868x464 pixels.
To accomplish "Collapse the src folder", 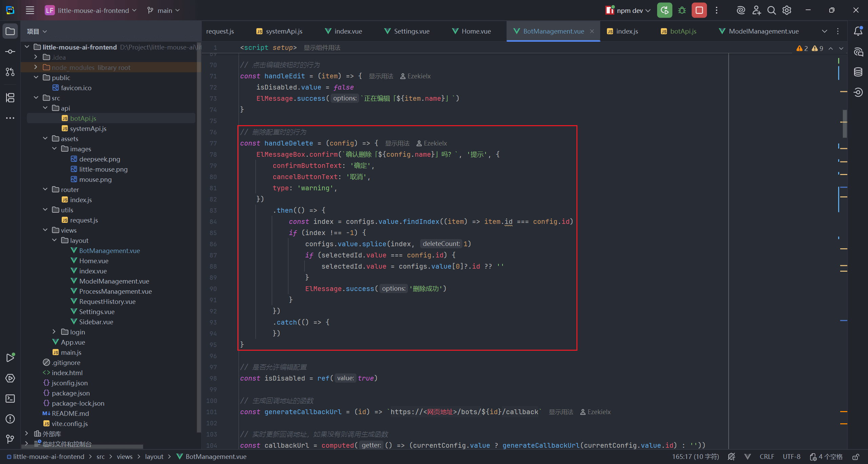I will click(36, 98).
